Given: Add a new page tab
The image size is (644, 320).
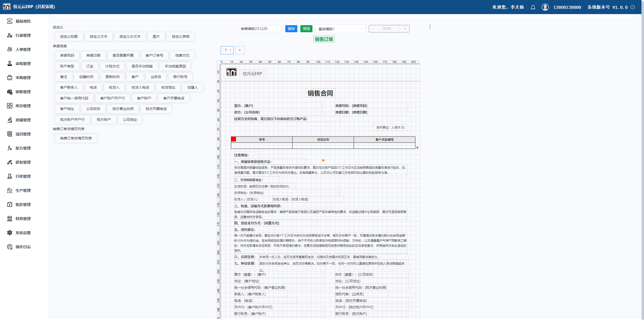Looking at the screenshot, I should (x=240, y=50).
